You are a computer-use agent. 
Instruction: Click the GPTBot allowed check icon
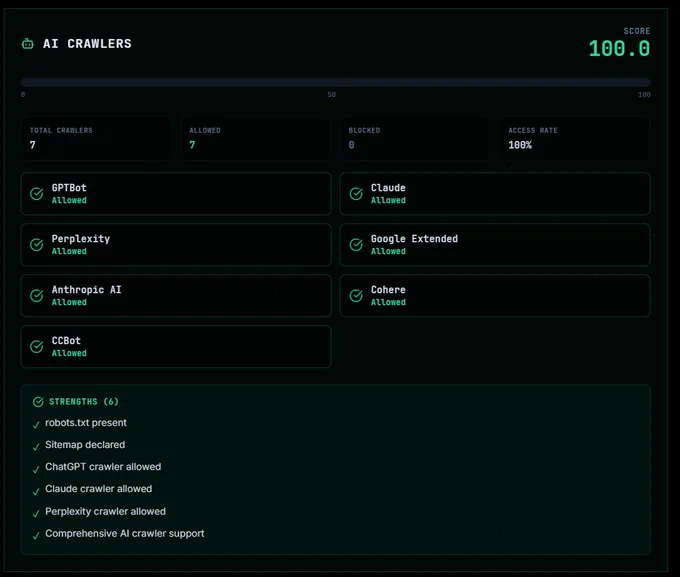(37, 193)
